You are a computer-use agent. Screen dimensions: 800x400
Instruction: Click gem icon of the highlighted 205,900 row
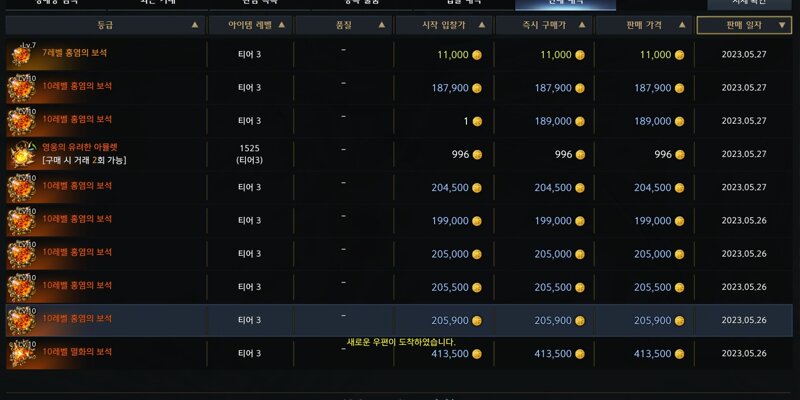point(21,320)
